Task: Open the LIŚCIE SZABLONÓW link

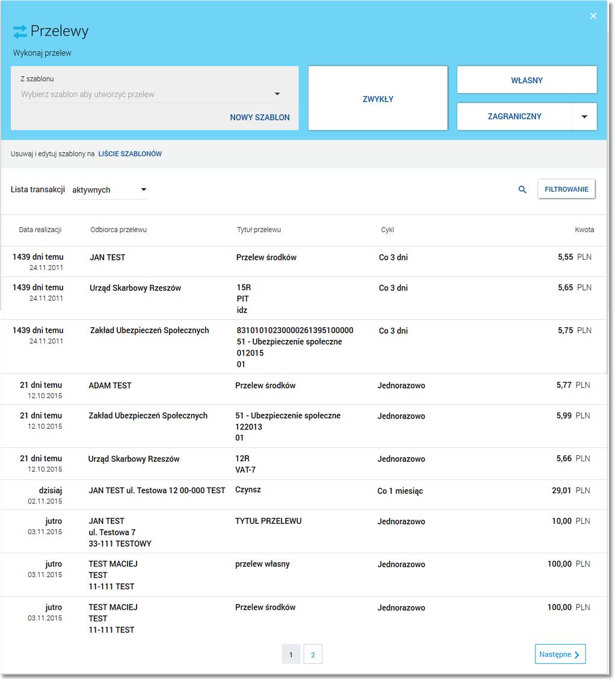Action: [130, 154]
